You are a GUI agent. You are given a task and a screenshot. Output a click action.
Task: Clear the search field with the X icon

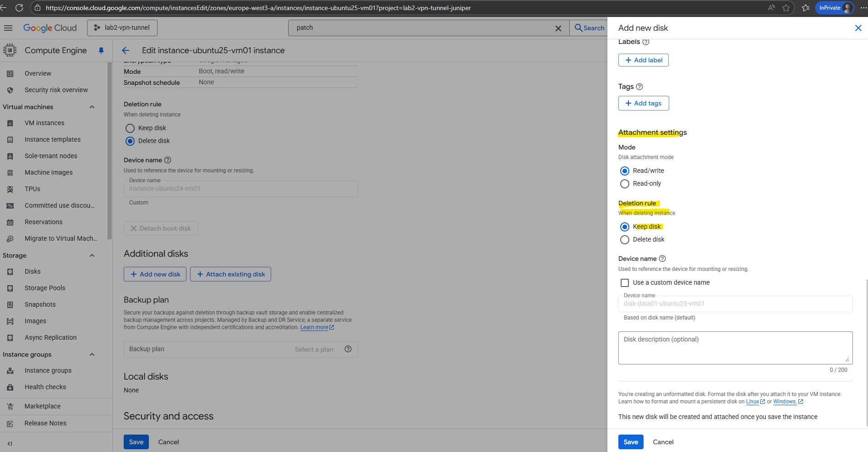click(558, 28)
